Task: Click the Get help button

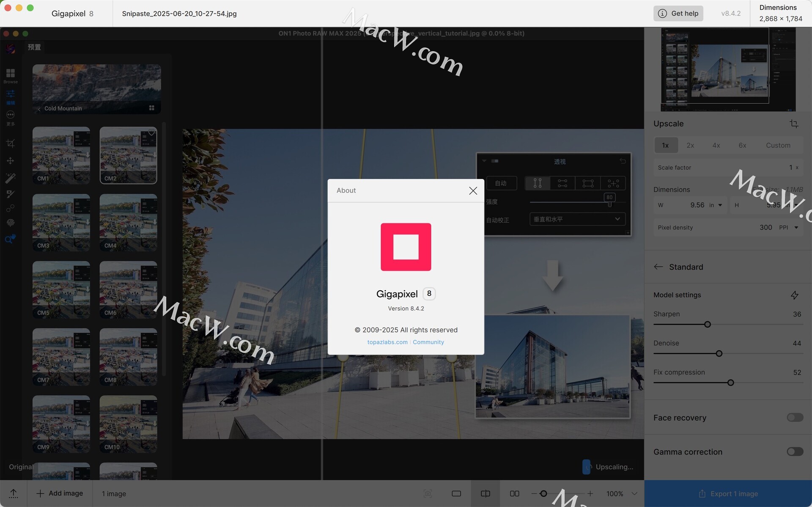Action: tap(678, 13)
